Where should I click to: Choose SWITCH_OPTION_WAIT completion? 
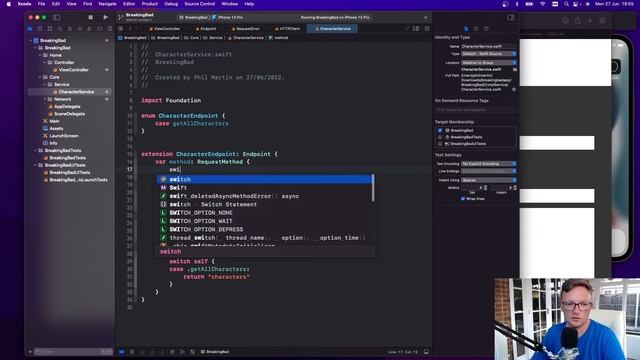pos(264,221)
